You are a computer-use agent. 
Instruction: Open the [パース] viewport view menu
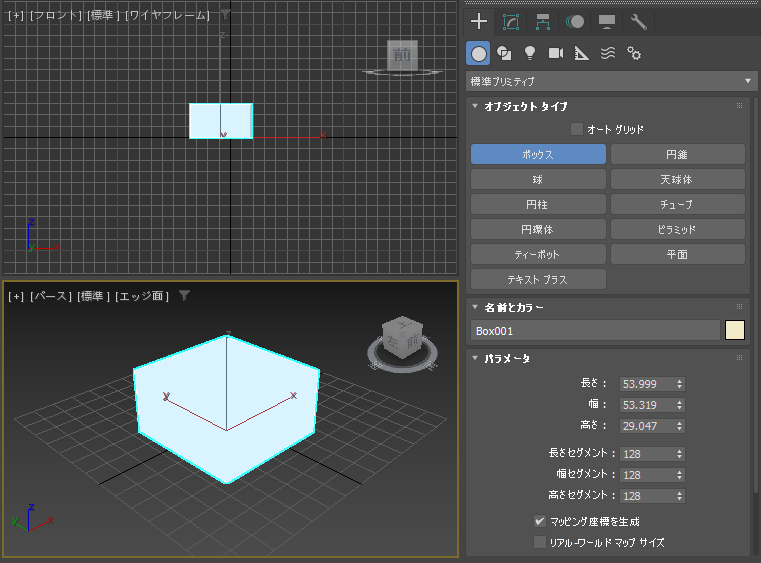[x=50, y=296]
